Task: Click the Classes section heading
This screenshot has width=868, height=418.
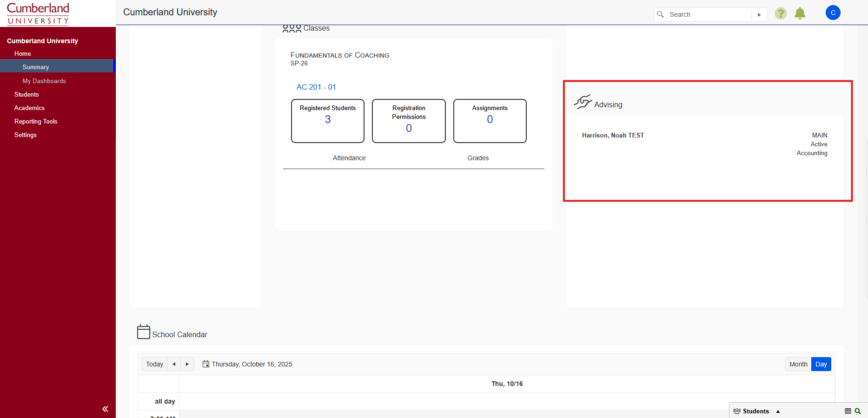Action: pyautogui.click(x=317, y=28)
